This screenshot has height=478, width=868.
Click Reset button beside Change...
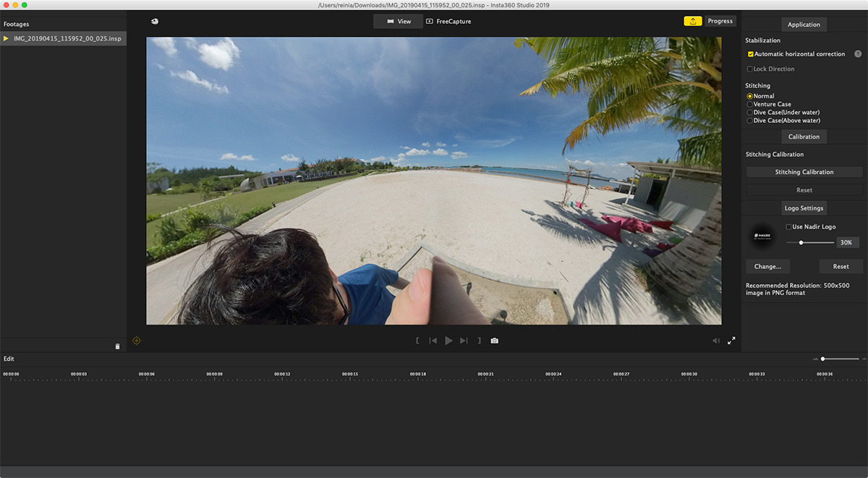click(841, 267)
